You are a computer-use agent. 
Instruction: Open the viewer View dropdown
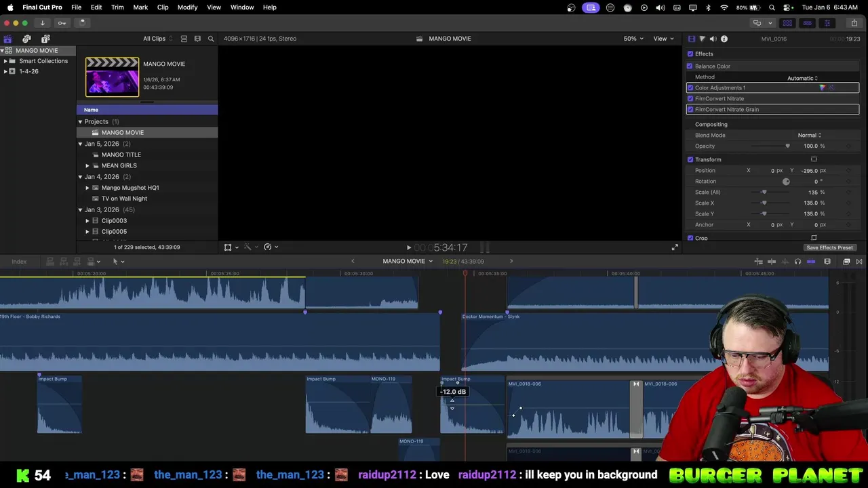coord(663,39)
